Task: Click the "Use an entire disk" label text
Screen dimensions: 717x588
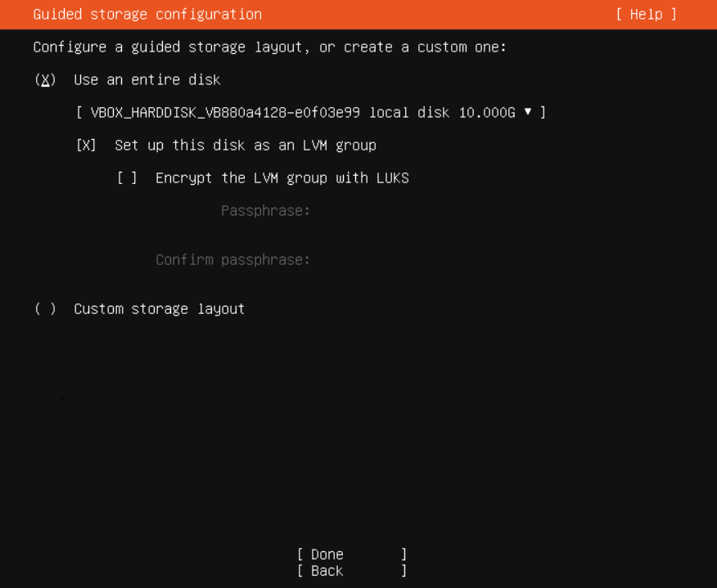Action: (147, 80)
